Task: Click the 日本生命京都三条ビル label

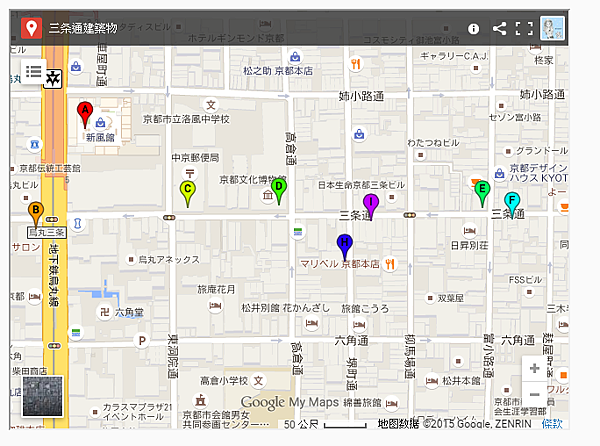Action: pos(361,185)
